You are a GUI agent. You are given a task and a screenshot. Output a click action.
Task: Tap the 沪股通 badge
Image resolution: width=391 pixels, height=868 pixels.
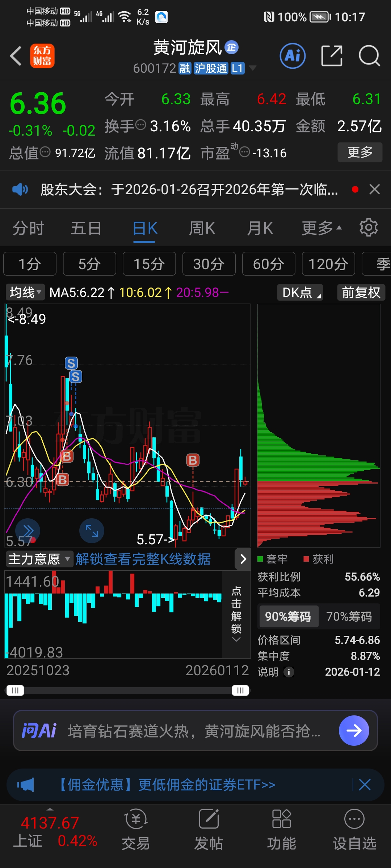pos(211,68)
